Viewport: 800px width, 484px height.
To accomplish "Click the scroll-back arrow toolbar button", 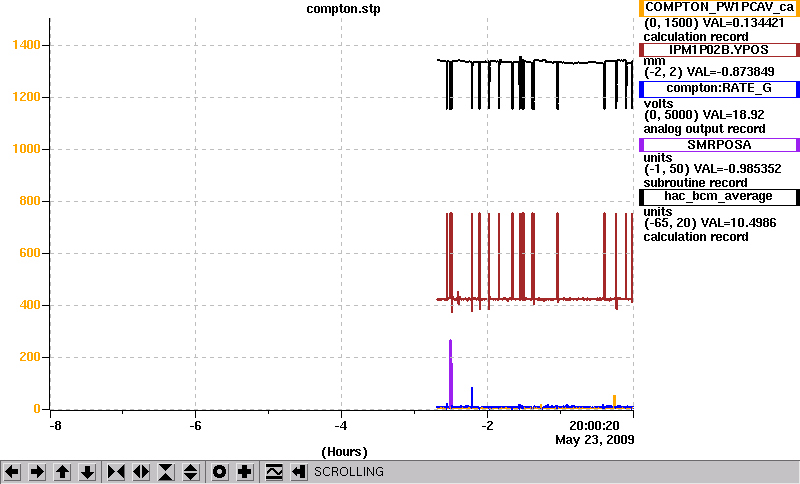I will 299,472.
